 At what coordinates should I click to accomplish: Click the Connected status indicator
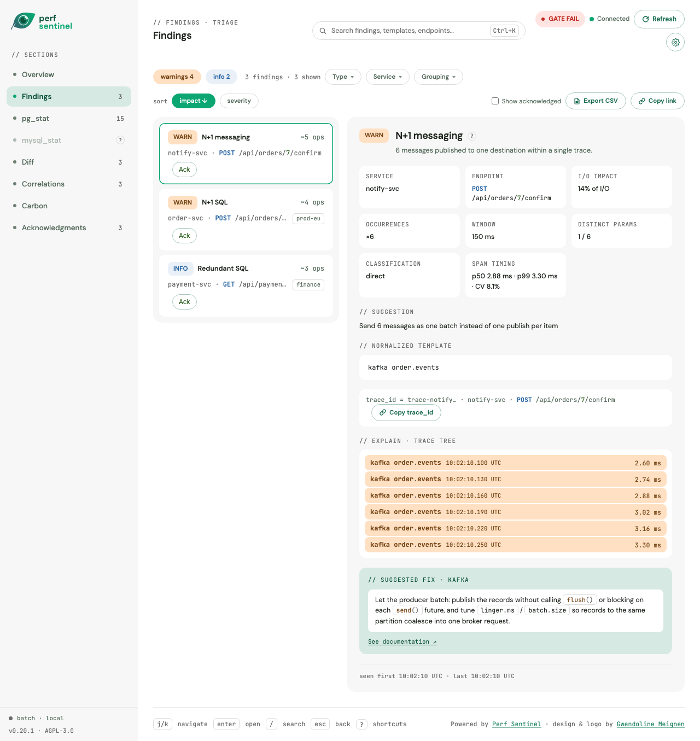coord(609,19)
